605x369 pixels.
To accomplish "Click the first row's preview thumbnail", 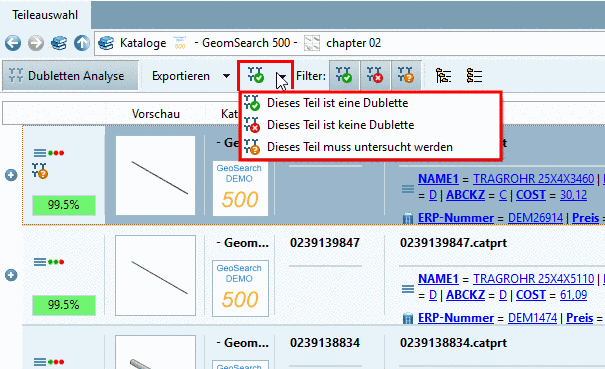I will 155,176.
